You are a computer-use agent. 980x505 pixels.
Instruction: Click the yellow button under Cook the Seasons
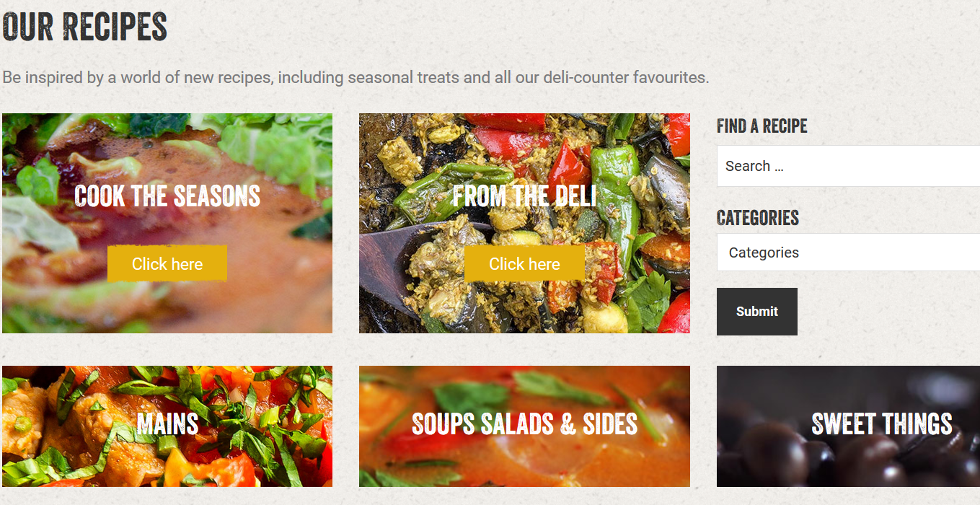click(167, 263)
